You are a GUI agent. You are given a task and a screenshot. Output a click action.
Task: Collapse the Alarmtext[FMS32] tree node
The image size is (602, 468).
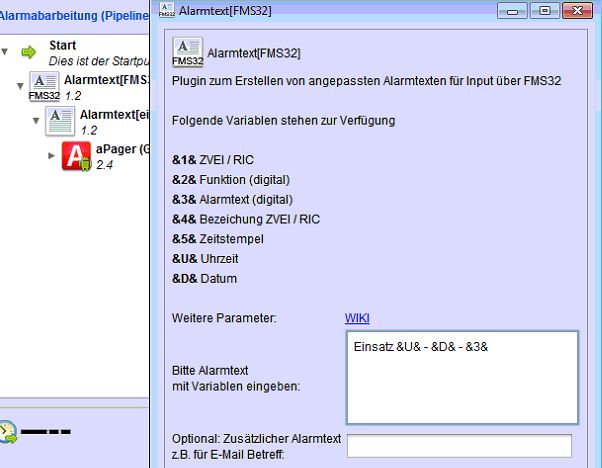click(x=20, y=87)
